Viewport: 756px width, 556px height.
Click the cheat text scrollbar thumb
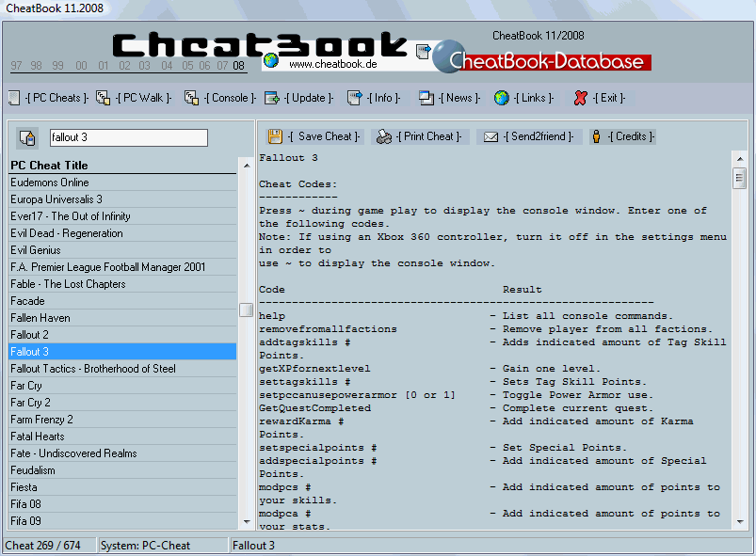pos(739,178)
